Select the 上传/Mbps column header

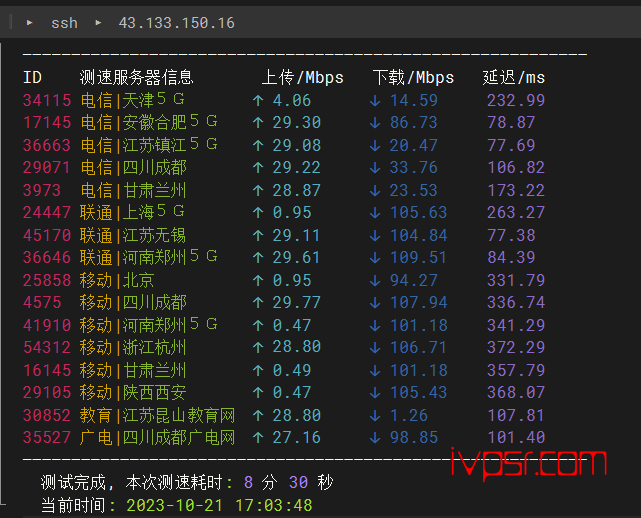tap(303, 77)
